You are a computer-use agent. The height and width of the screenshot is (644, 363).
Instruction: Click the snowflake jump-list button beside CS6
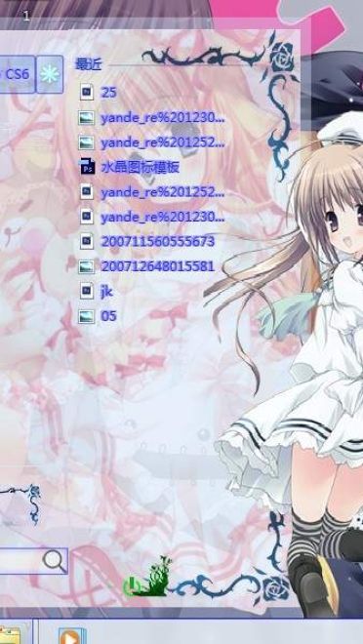click(50, 74)
